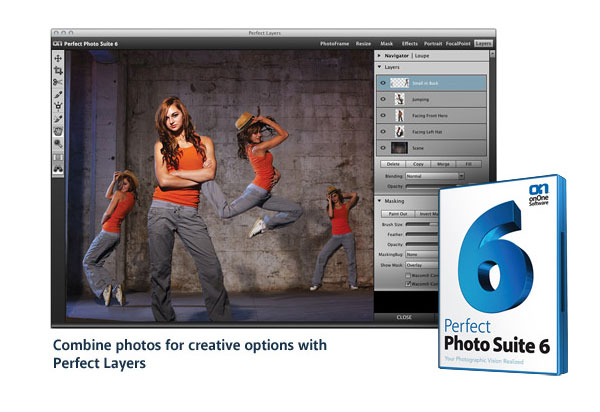This screenshot has width=600, height=412.
Task: Click the Jumping layer name
Action: [x=420, y=99]
